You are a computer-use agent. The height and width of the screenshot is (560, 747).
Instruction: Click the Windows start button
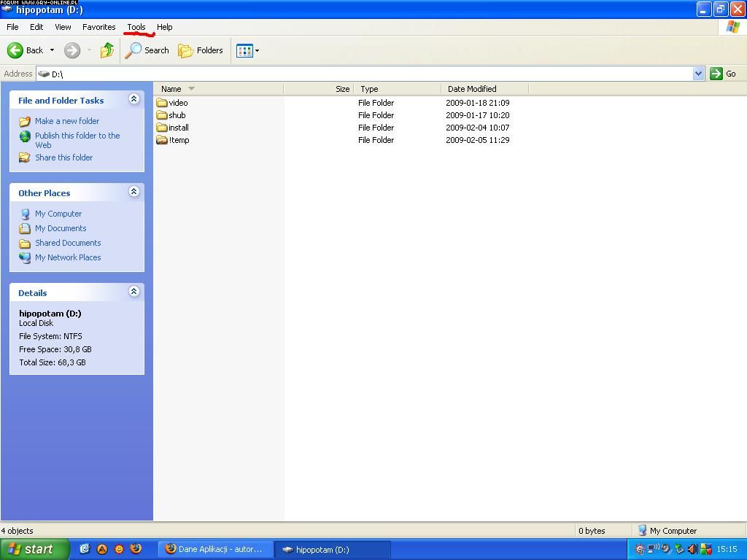click(34, 549)
